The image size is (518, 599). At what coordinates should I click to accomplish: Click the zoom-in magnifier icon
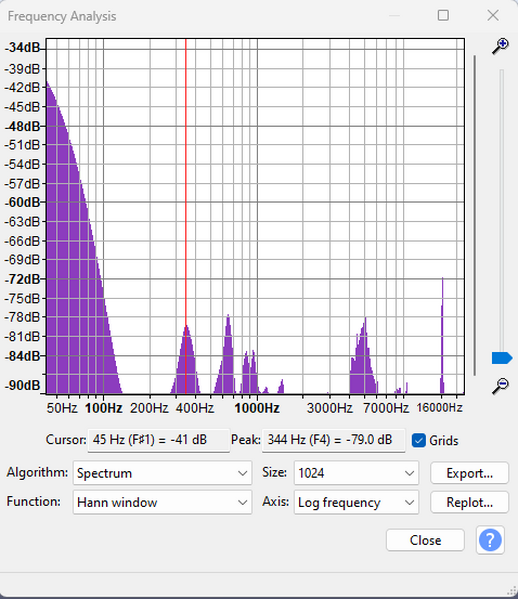(x=500, y=47)
